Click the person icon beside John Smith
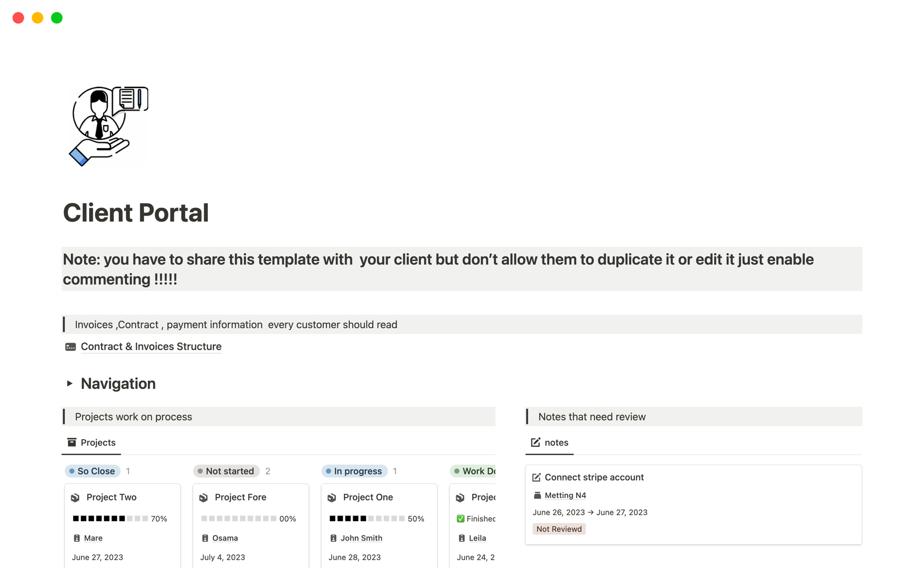This screenshot has height=578, width=924. click(333, 538)
